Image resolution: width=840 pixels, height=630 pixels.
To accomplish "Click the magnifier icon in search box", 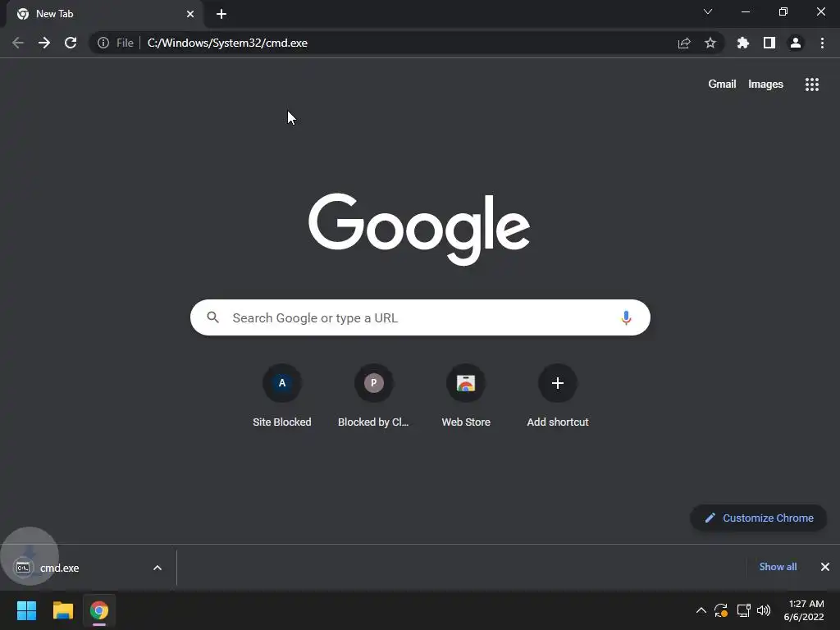I will (212, 317).
